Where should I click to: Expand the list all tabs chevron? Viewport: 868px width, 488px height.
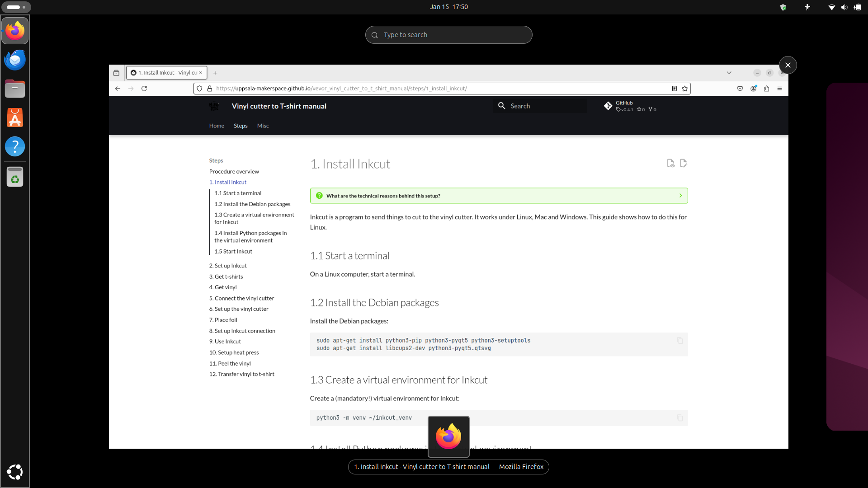click(x=729, y=73)
